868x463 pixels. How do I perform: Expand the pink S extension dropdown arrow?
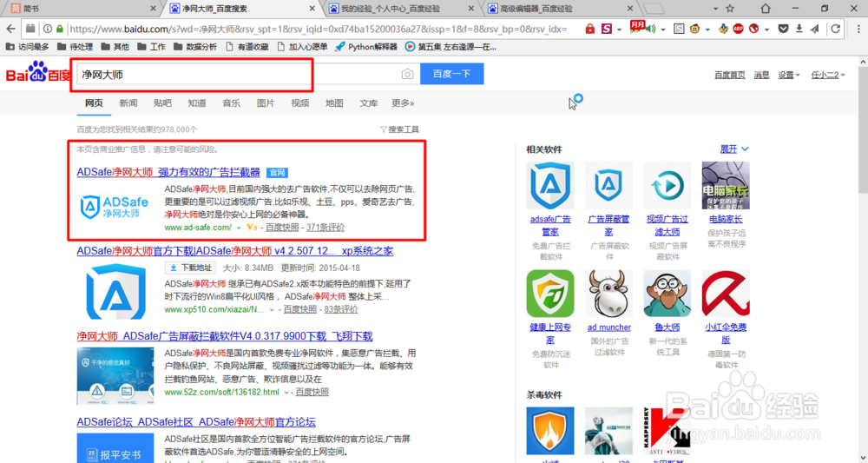(x=619, y=30)
